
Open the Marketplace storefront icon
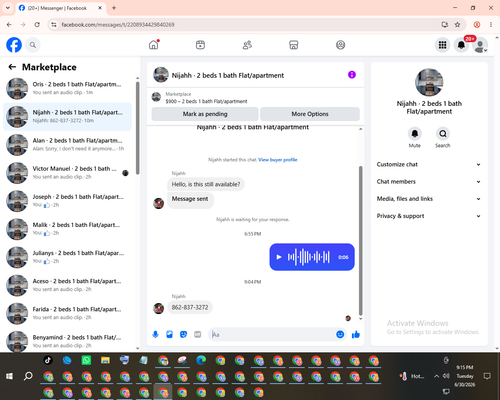click(x=294, y=45)
